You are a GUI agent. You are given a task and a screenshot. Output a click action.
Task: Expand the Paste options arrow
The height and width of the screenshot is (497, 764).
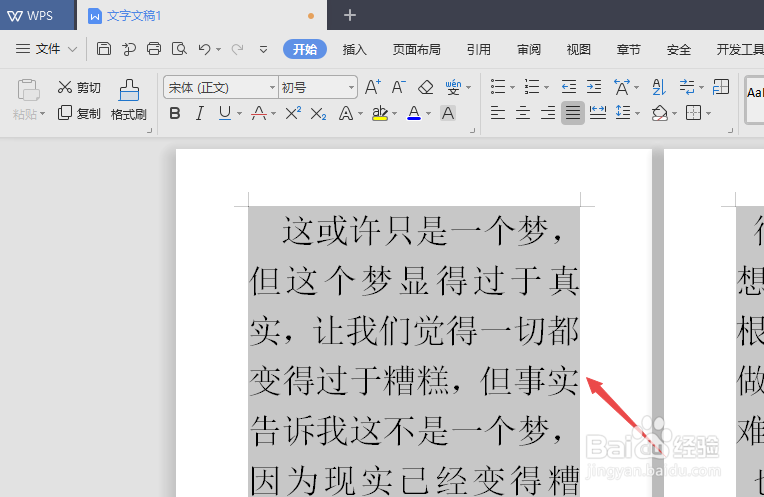(42, 114)
